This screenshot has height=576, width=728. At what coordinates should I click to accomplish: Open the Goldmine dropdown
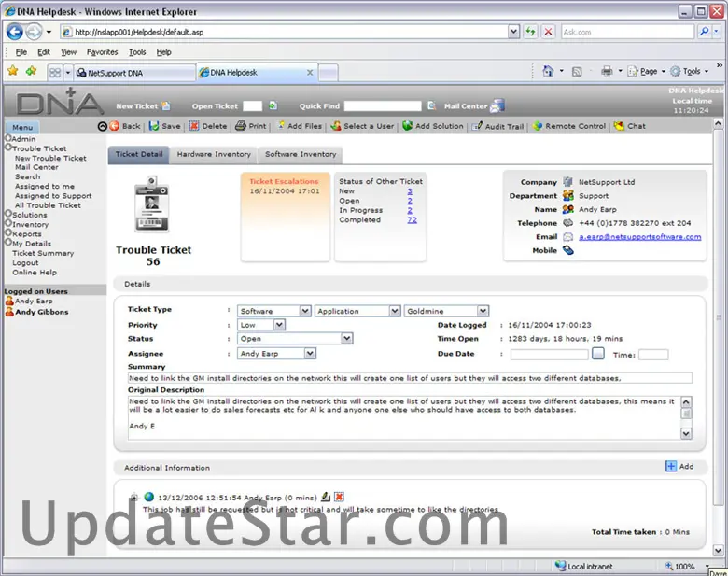pyautogui.click(x=483, y=311)
